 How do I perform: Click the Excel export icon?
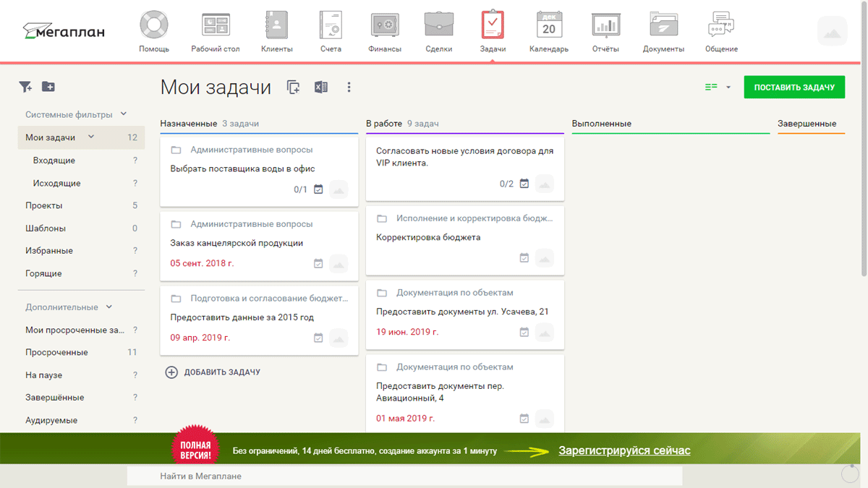click(x=320, y=87)
